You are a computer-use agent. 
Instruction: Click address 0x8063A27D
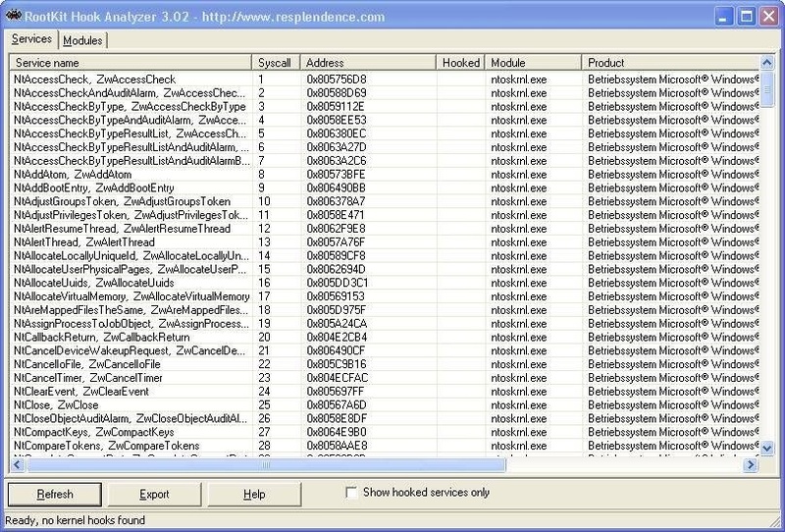(337, 147)
